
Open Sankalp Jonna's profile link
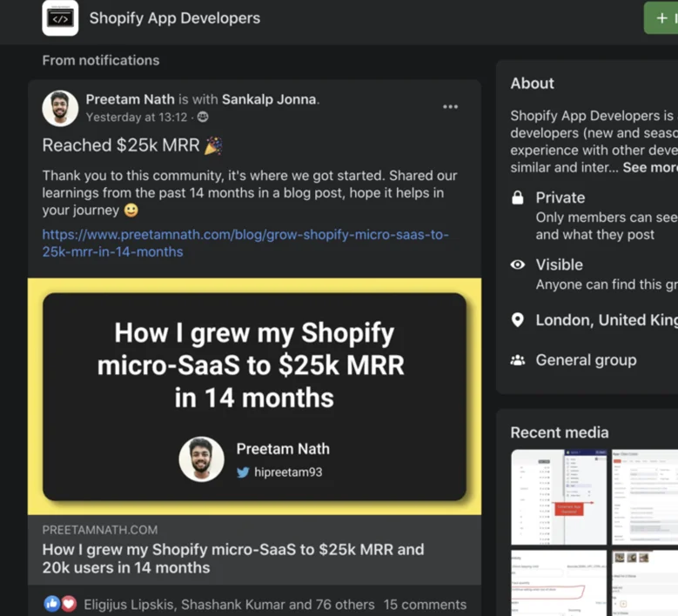[269, 99]
